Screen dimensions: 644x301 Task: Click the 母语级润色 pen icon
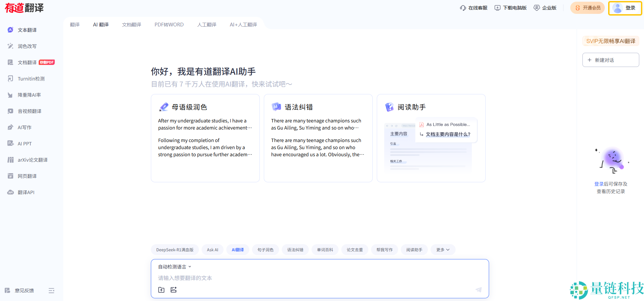[x=164, y=107]
